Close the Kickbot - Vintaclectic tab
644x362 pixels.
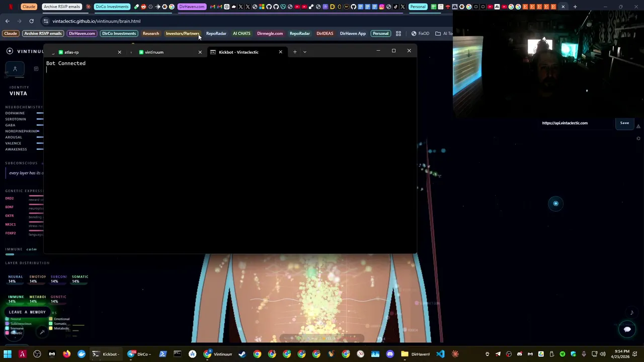[280, 52]
